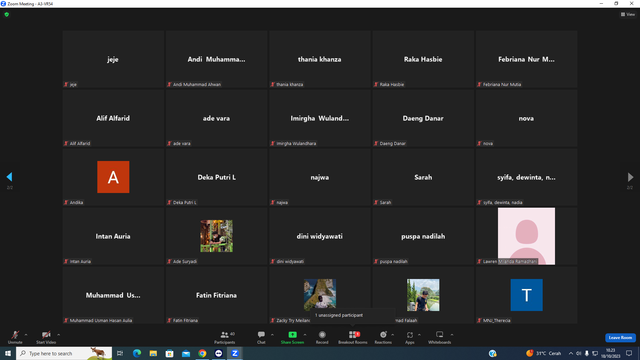The image size is (640, 360).
Task: Select Lawren's pink silhouette avatar
Action: pos(526,236)
